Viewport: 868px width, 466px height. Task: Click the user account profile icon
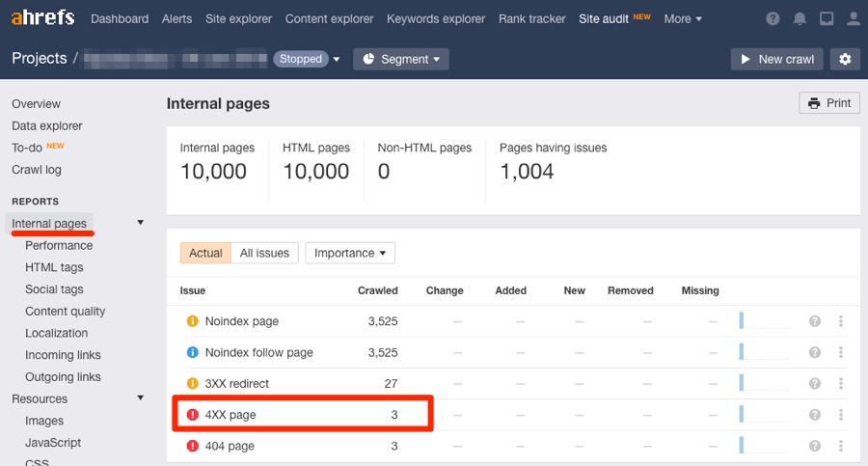[x=853, y=19]
